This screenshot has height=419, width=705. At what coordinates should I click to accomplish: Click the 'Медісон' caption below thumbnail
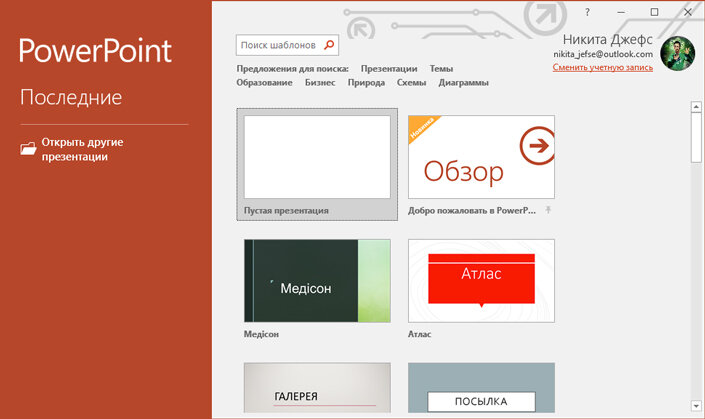261,334
